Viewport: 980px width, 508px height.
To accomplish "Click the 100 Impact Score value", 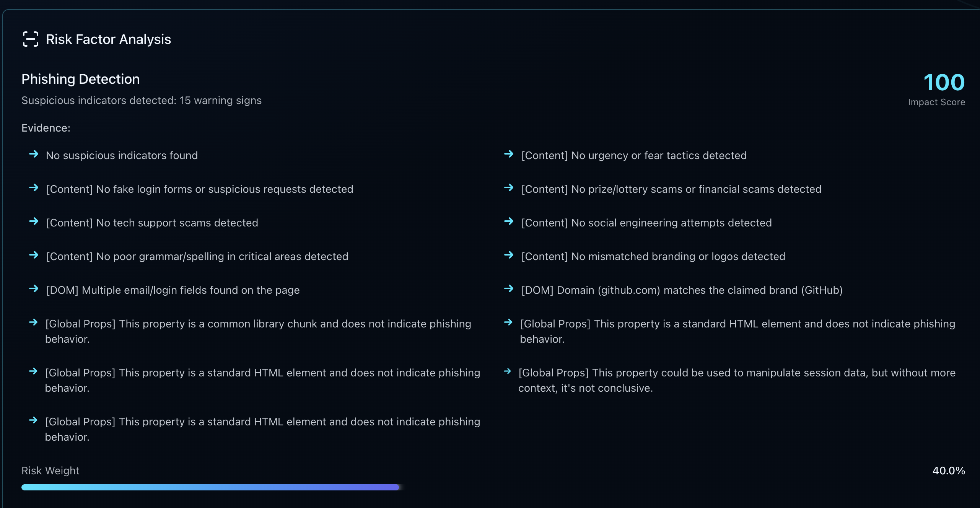I will (x=944, y=83).
